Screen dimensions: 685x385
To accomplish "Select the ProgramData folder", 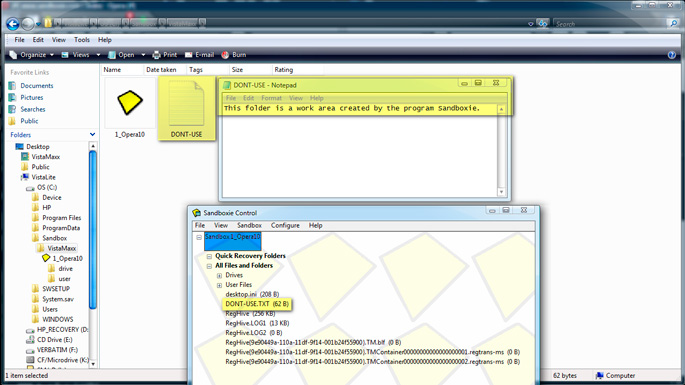I will [61, 228].
